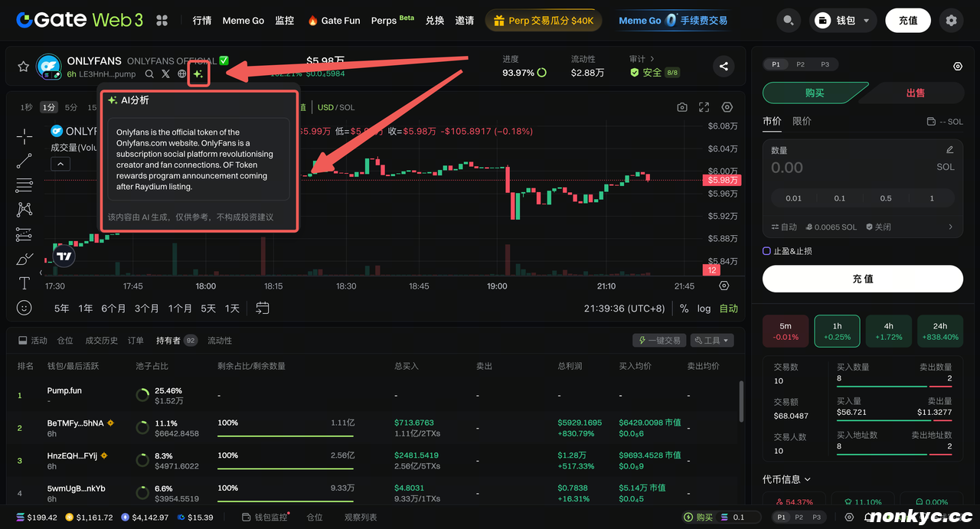Click the large white 充值 button
The image size is (980, 529).
863,279
